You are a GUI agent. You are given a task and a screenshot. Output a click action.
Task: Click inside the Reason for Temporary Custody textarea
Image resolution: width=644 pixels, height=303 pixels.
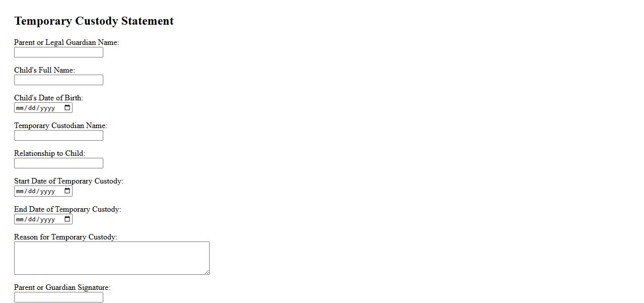coord(111,258)
